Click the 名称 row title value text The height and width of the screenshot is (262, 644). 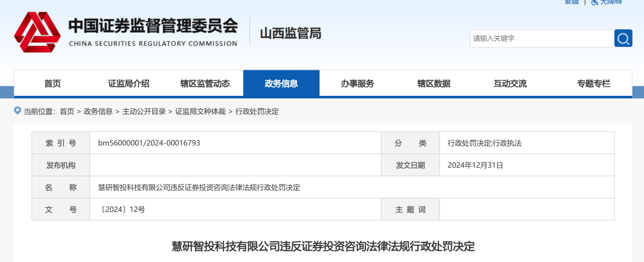pyautogui.click(x=199, y=188)
